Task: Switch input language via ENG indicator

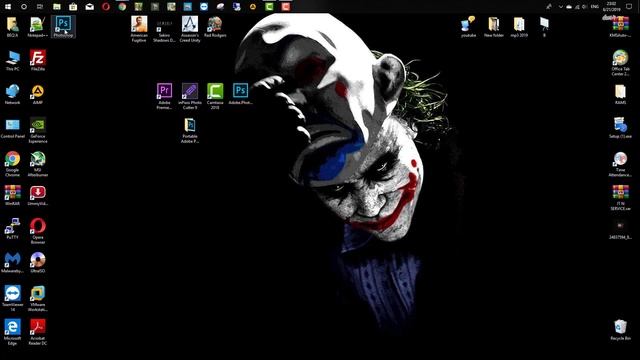Action: pos(595,7)
